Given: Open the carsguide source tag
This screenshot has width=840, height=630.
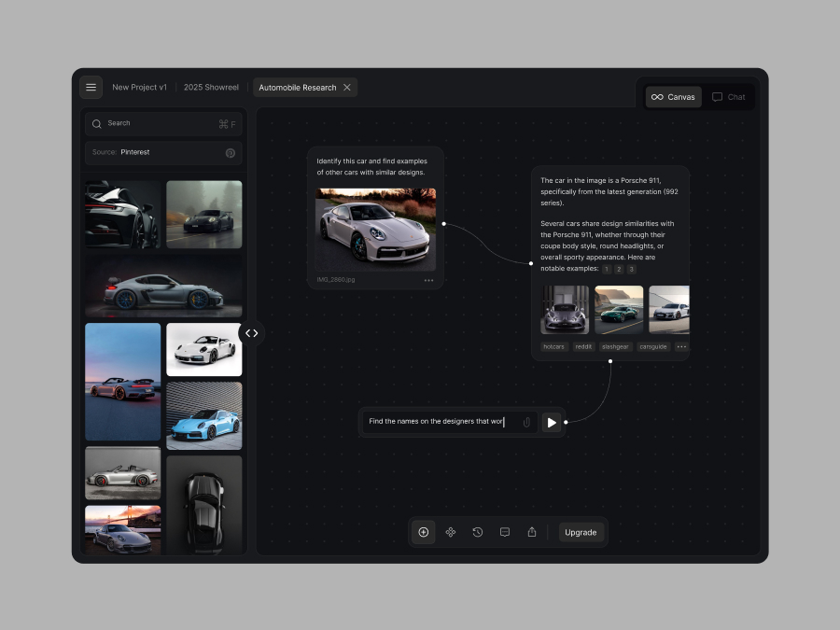Looking at the screenshot, I should (653, 346).
